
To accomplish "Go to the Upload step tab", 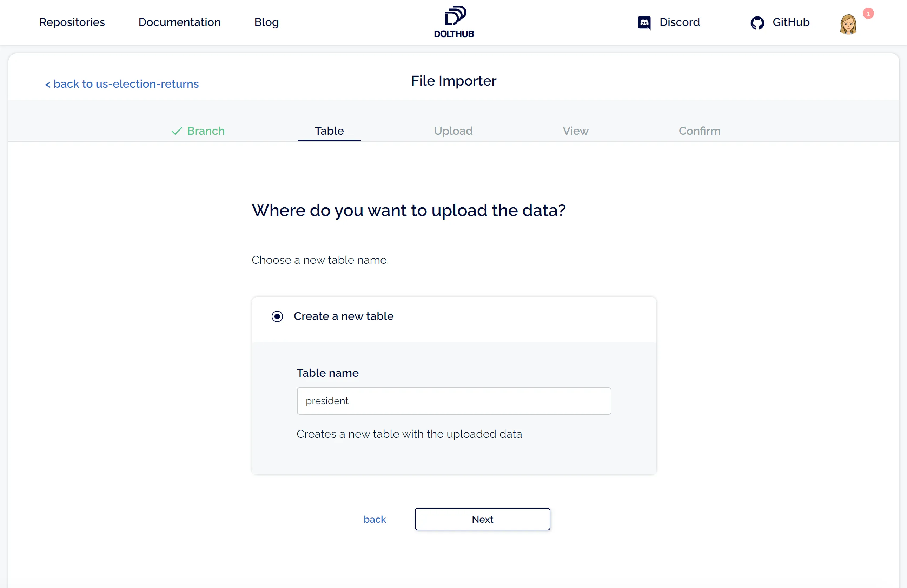I will (453, 131).
